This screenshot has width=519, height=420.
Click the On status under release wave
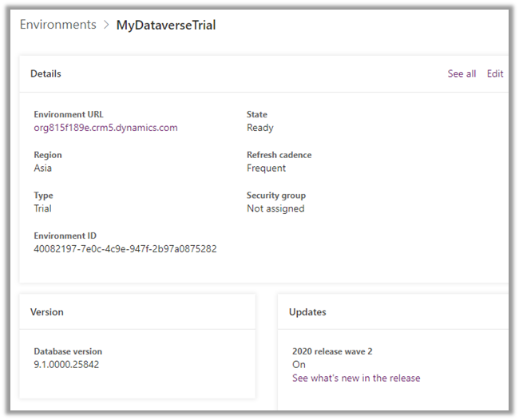pos(299,365)
